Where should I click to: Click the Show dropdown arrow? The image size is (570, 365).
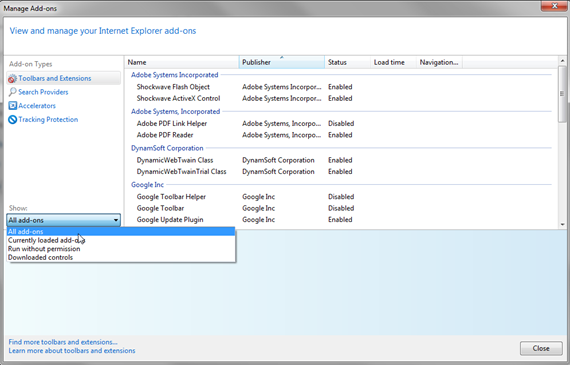116,220
